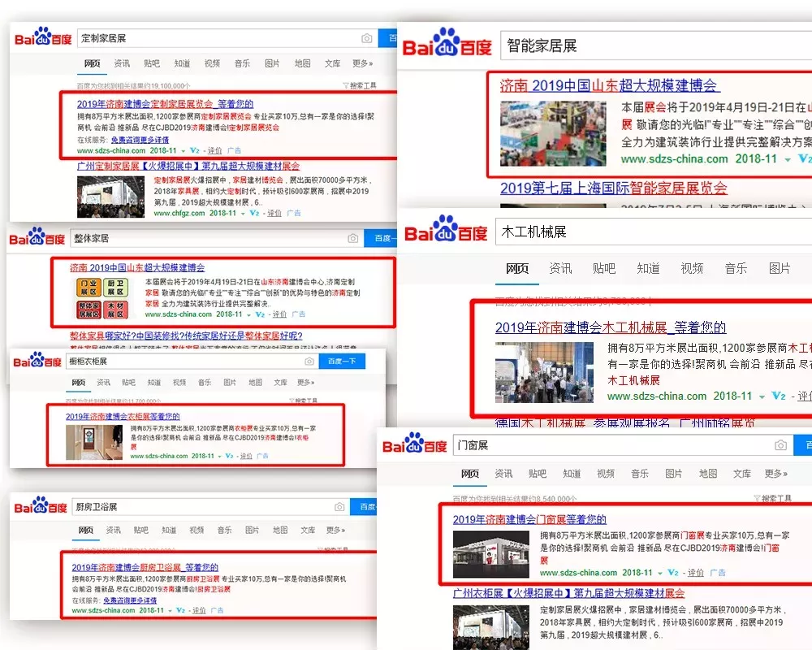Switch to 贴吧 tab in the 木工机械展 search
The height and width of the screenshot is (650, 812).
604,268
